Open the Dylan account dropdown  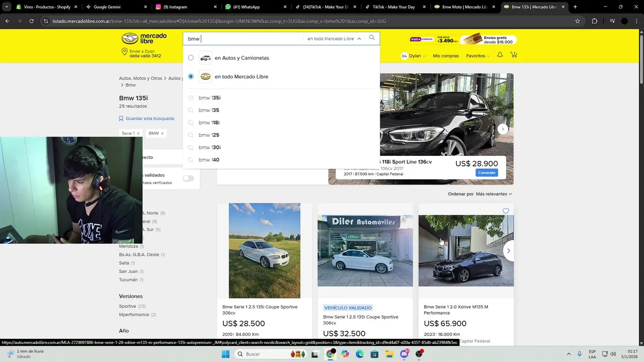(413, 56)
